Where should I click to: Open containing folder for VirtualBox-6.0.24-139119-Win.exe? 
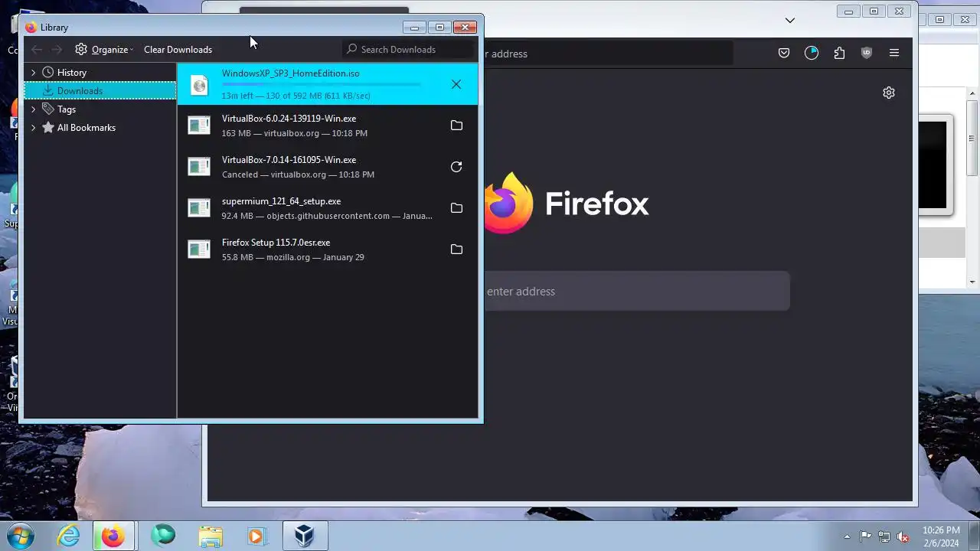tap(456, 126)
